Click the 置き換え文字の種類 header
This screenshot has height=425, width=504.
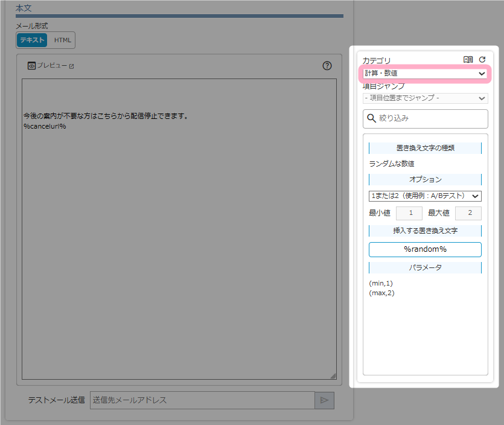point(425,148)
